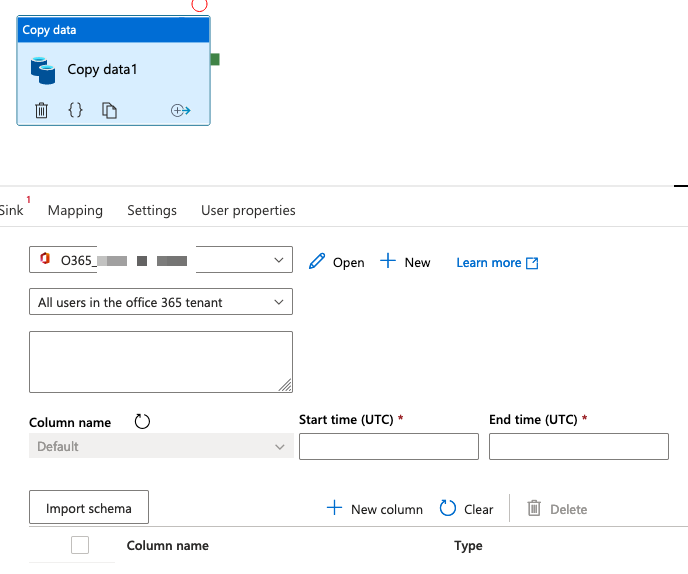Click the red circle breakpoint above the activity
Viewport: 688px width, 574px height.
point(200,4)
